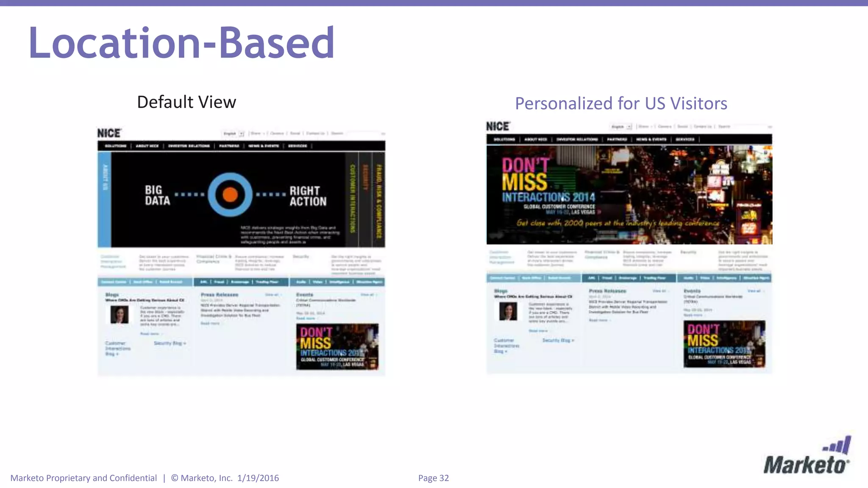Click the RIGHT ACTION hero text

(x=308, y=196)
